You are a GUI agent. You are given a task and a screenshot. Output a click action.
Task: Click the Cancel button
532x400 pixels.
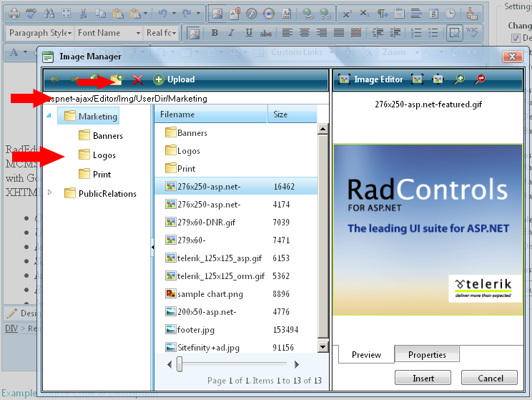coord(490,378)
